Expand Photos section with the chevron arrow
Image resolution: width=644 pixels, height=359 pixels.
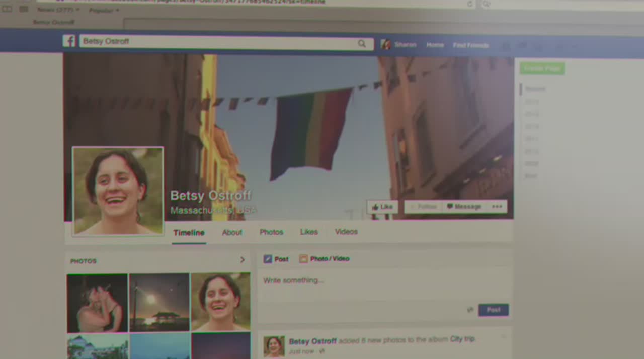(242, 260)
